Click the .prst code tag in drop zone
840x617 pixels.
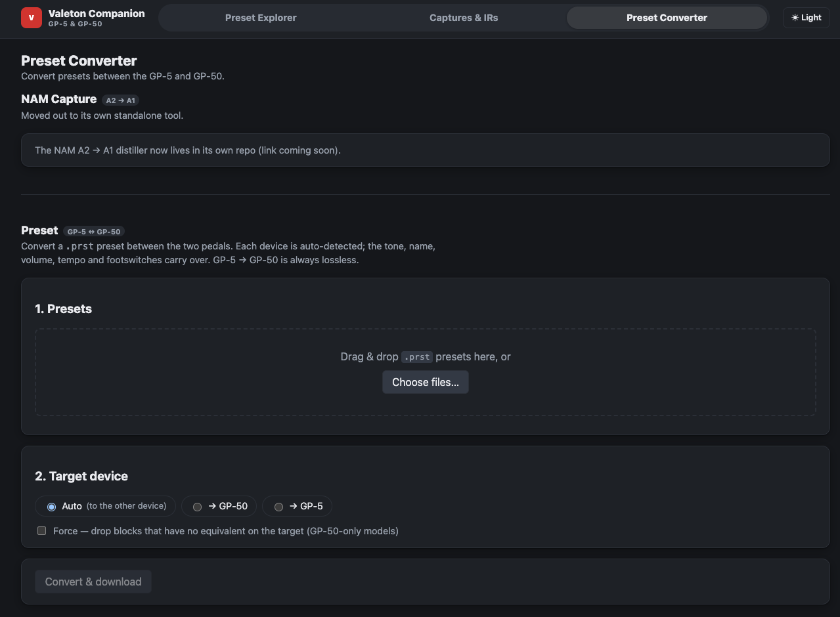pyautogui.click(x=417, y=357)
